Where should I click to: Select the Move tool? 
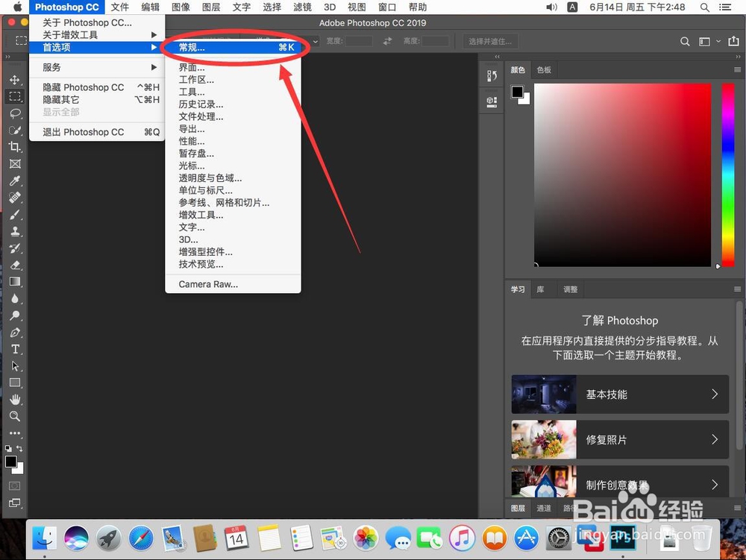[16, 78]
